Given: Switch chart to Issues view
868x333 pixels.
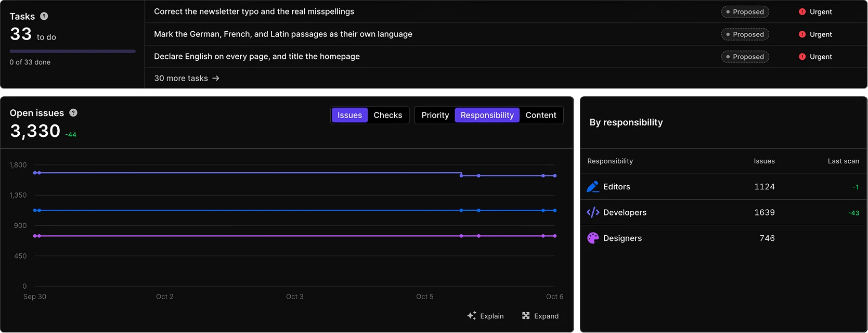Looking at the screenshot, I should [349, 115].
